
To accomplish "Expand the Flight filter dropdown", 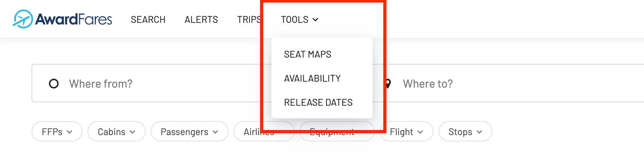I will (x=407, y=132).
